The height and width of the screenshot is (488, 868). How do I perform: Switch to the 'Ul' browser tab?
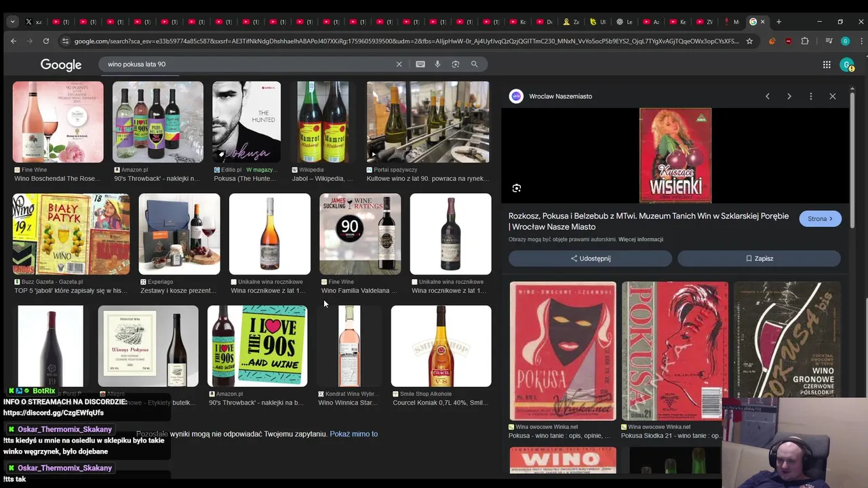click(598, 22)
